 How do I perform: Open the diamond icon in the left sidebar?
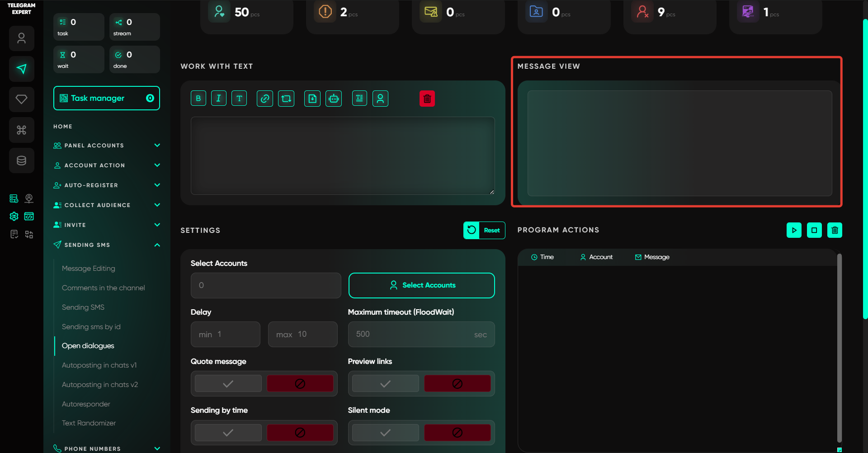tap(22, 99)
